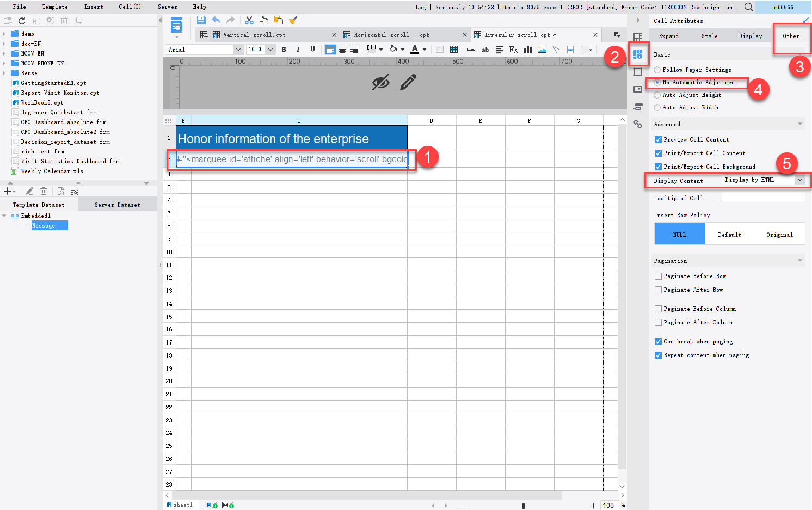Switch to Server Dataset
Viewport: 812px width, 510px height.
(x=118, y=205)
